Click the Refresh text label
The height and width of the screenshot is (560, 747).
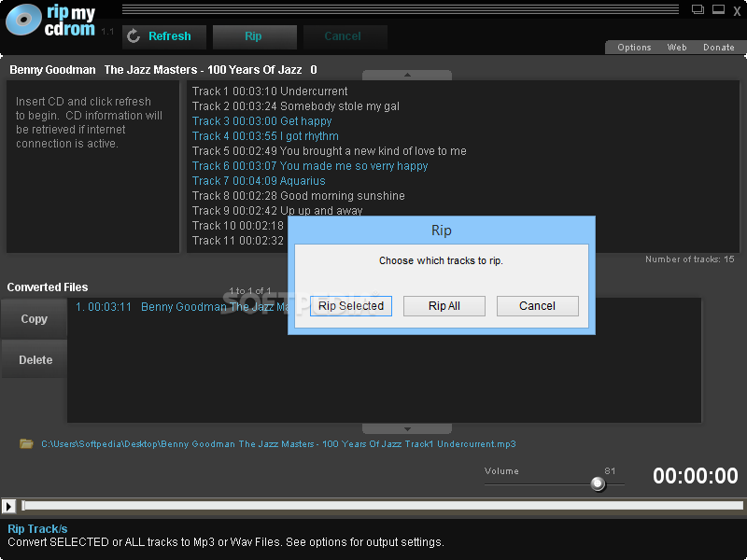pyautogui.click(x=170, y=36)
